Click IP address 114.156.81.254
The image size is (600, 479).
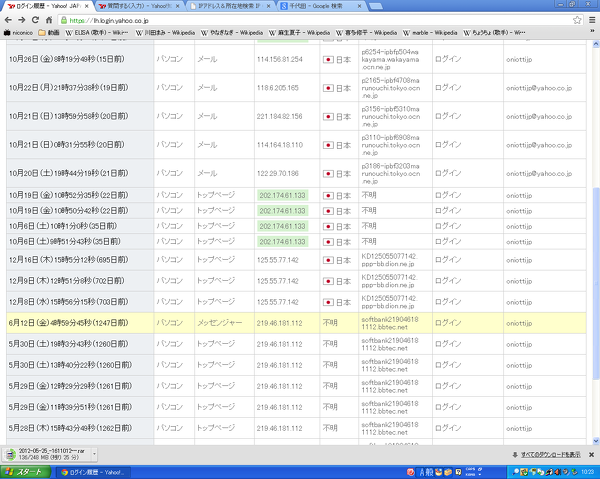pos(280,59)
